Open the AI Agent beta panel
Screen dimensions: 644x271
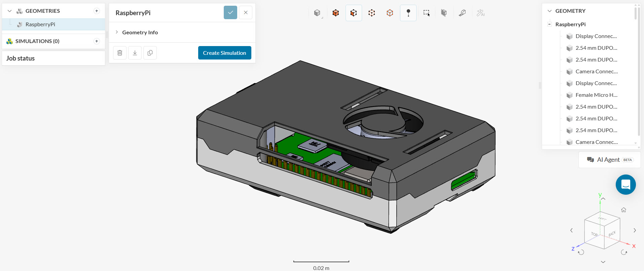coord(609,160)
